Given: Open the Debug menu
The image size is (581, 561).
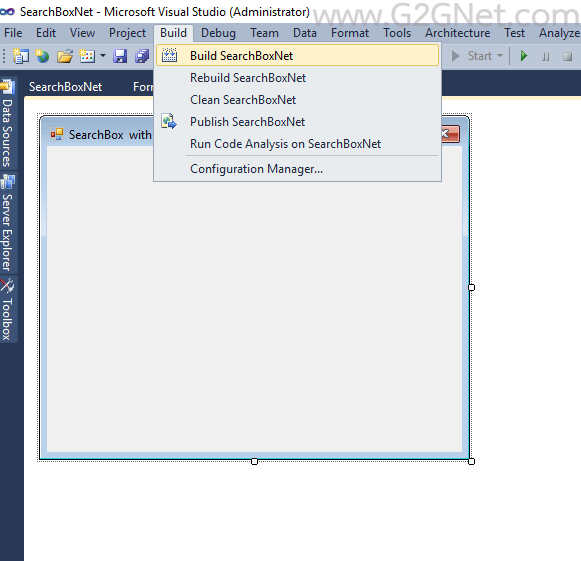Looking at the screenshot, I should tap(218, 33).
